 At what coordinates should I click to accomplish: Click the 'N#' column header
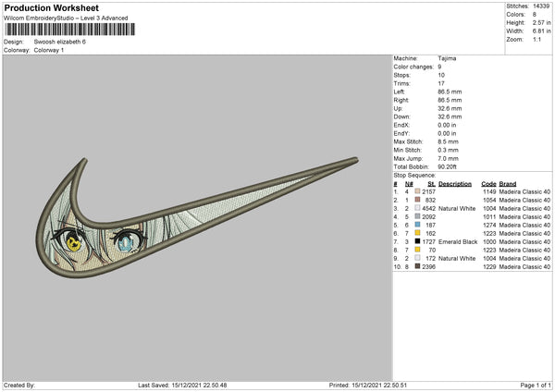pos(409,184)
